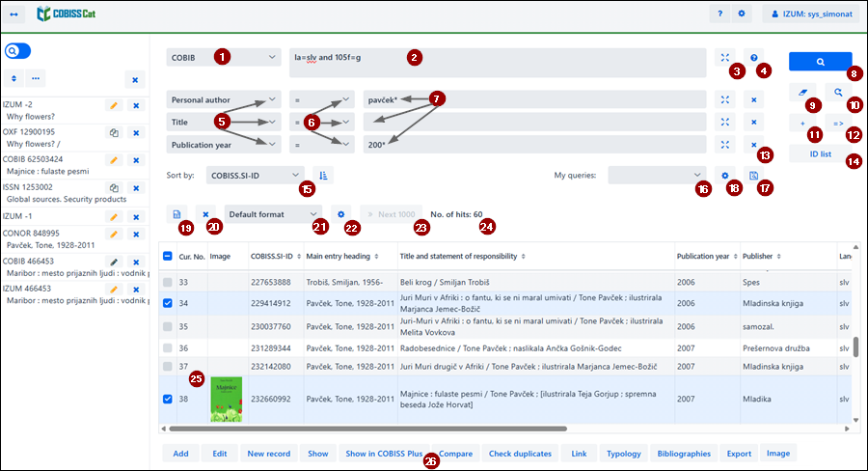Screen dimensions: 868x471
Task: Open the Personal author field dropdown
Action: [x=224, y=99]
